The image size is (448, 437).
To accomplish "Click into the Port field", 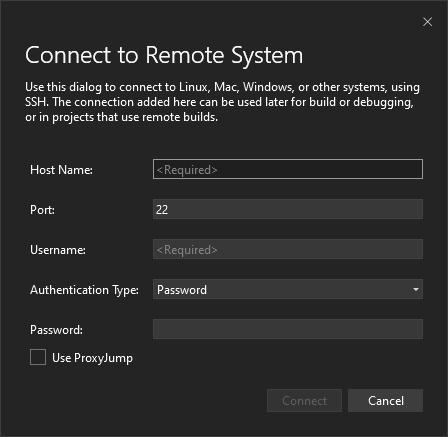I will (x=288, y=209).
